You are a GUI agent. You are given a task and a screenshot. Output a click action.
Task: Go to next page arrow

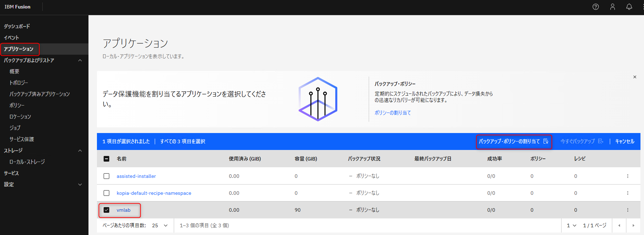[x=633, y=225]
